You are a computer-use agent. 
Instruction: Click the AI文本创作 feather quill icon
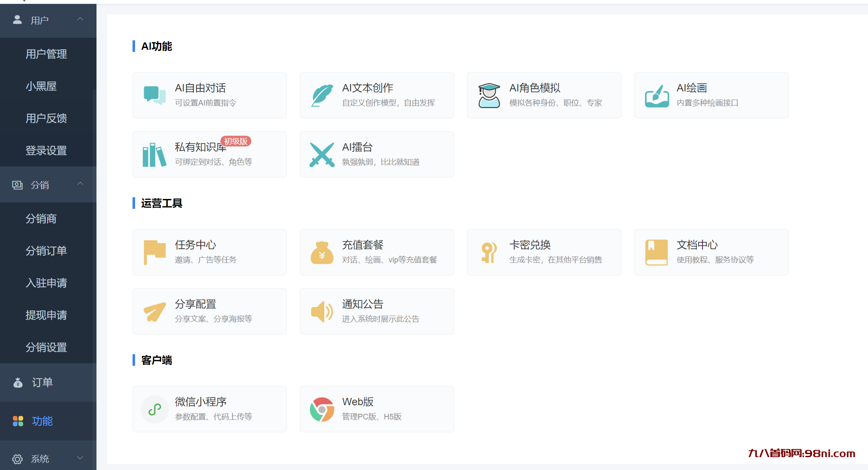coord(322,95)
